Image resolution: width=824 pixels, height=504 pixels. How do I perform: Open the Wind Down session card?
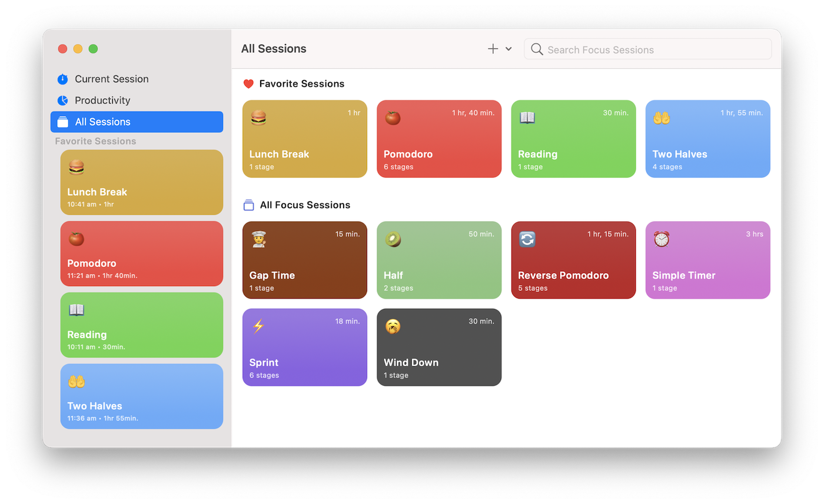[439, 348]
